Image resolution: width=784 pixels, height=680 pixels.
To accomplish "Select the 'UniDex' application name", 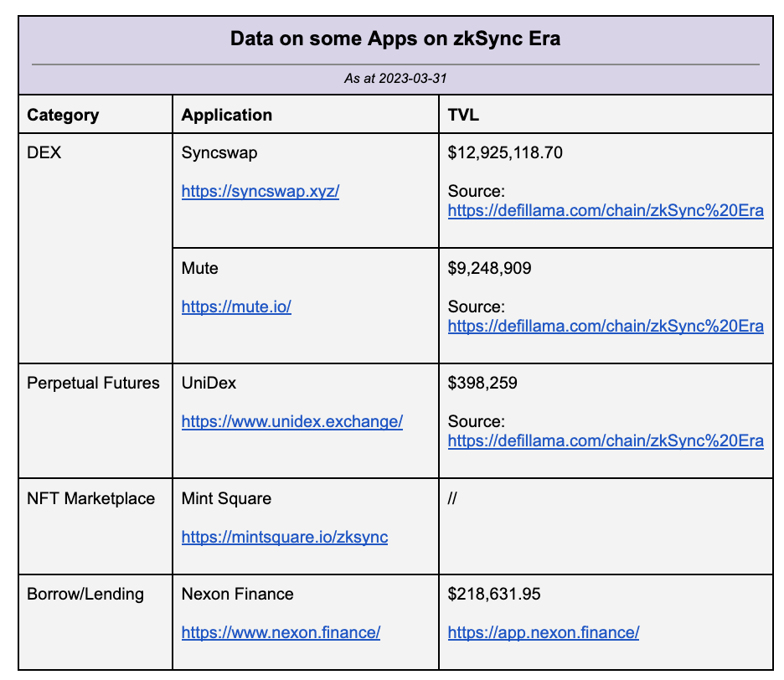I will tap(209, 383).
